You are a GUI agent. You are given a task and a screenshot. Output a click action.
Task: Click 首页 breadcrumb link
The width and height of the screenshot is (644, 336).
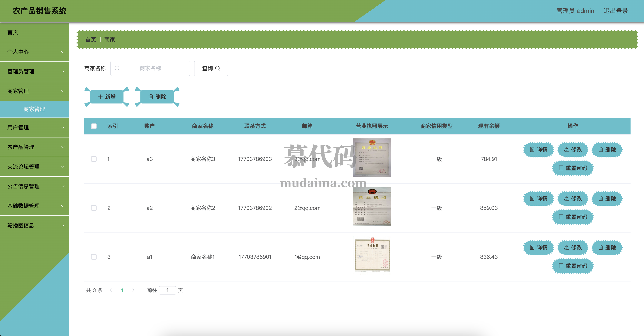click(x=90, y=39)
